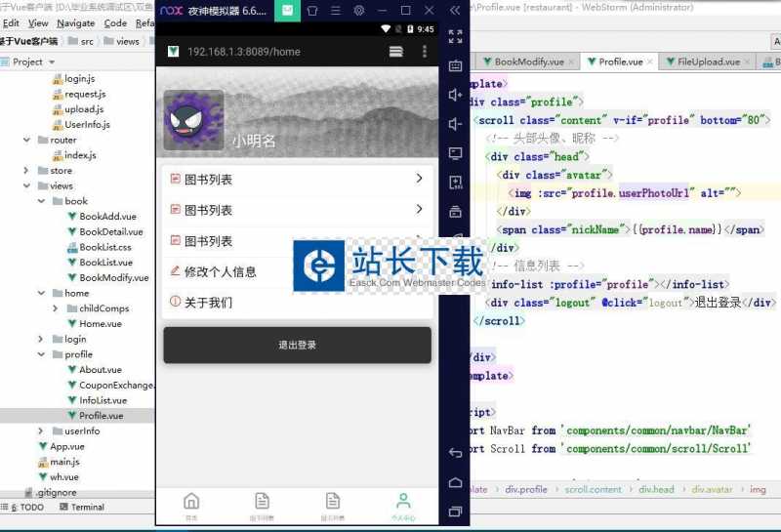Click Nox screen display icon in sidebar
The image size is (781, 532).
[455, 153]
